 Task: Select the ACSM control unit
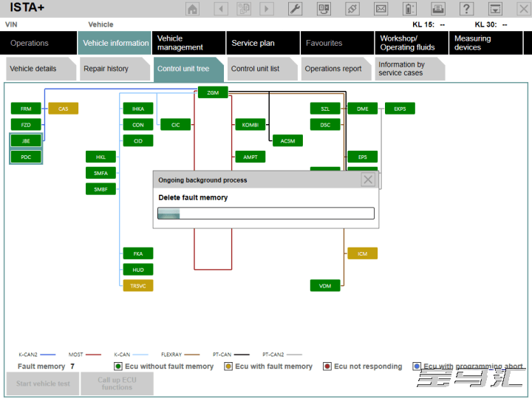[287, 141]
